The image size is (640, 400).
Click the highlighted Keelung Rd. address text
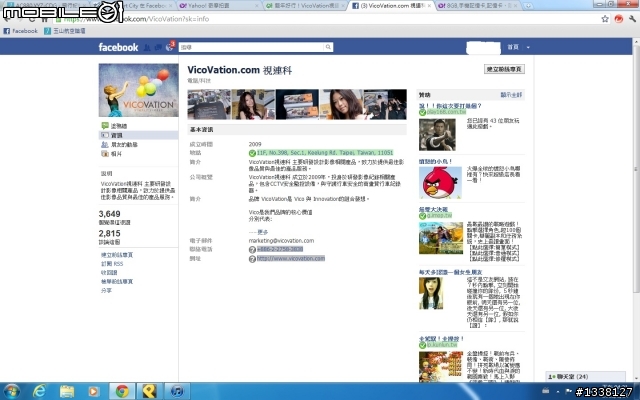pos(325,153)
